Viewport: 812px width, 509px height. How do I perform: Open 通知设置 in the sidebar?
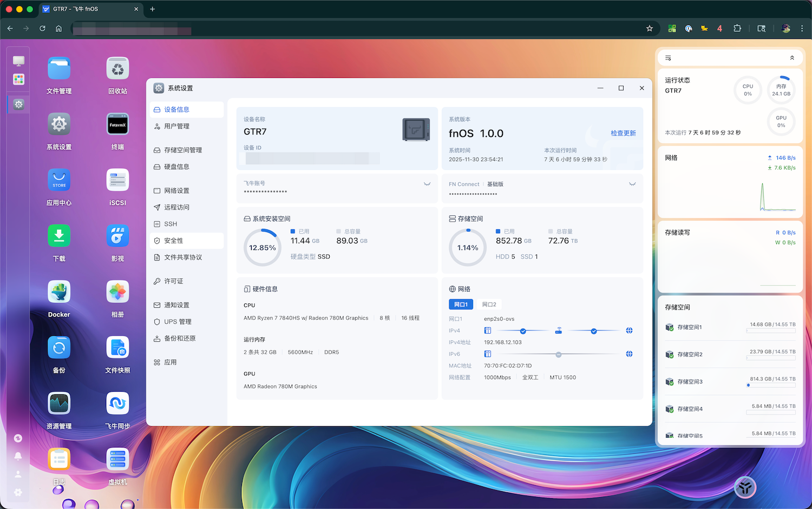187,305
